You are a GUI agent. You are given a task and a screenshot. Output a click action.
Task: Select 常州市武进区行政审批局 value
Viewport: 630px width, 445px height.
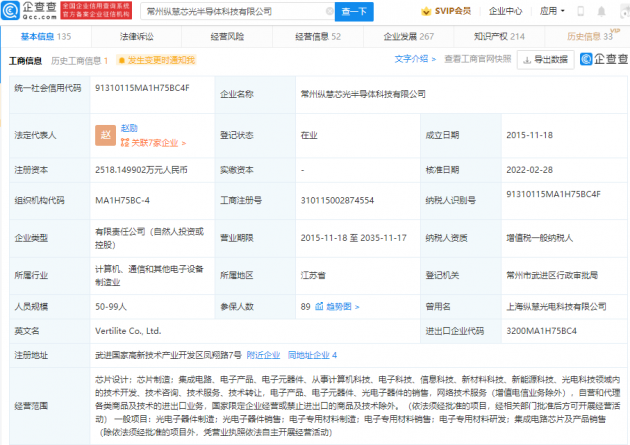tap(552, 275)
